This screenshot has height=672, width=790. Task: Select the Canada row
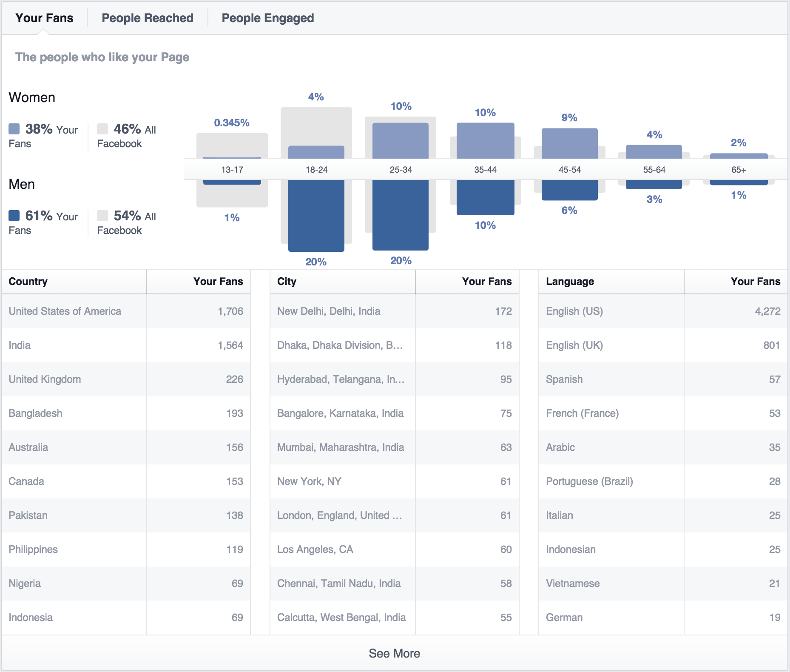click(126, 481)
